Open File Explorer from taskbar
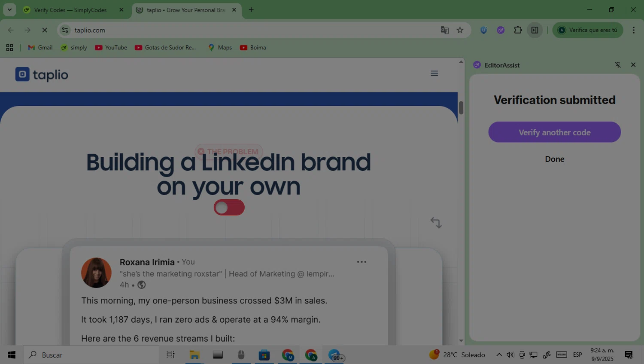The height and width of the screenshot is (364, 644). (194, 355)
